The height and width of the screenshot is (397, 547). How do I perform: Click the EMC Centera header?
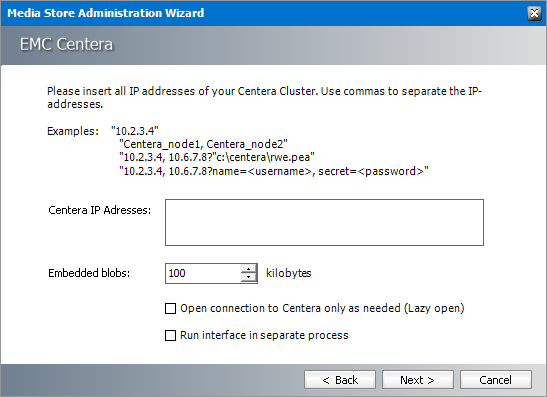tap(66, 44)
